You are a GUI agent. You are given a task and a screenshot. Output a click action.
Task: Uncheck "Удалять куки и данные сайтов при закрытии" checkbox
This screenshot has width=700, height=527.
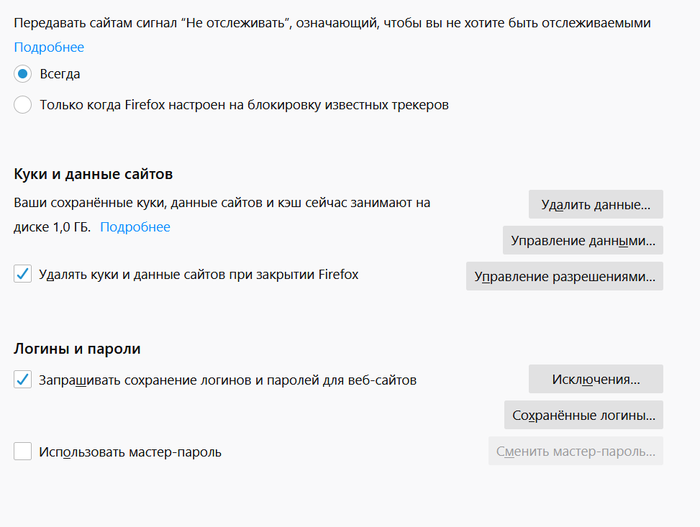click(23, 274)
